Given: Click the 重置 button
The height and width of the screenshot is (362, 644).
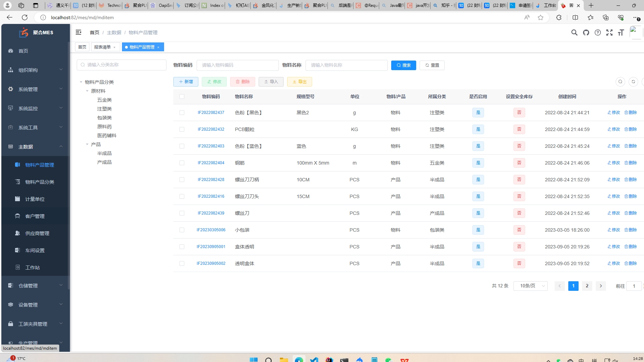Looking at the screenshot, I should tap(432, 65).
